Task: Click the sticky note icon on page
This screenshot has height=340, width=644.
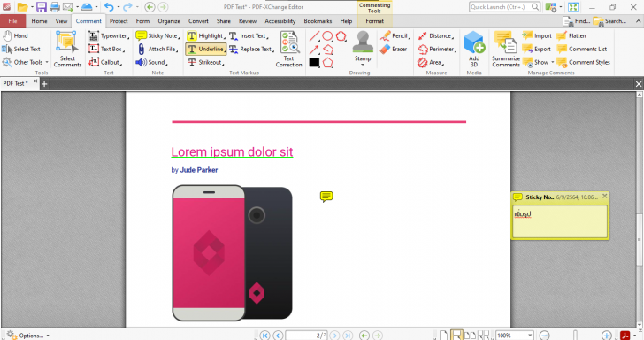Action: [x=326, y=197]
